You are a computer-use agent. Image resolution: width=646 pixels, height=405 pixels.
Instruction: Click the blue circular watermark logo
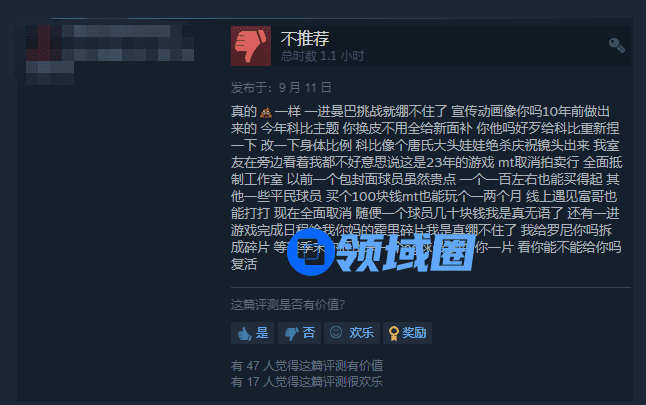pyautogui.click(x=311, y=252)
